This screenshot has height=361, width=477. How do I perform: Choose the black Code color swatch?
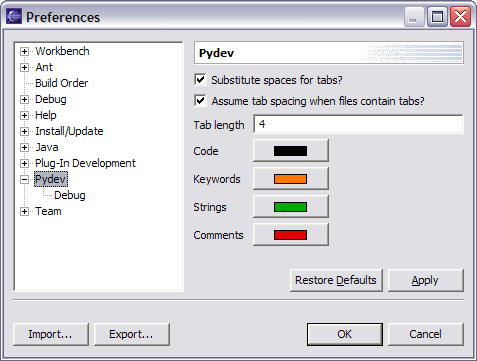pyautogui.click(x=291, y=151)
